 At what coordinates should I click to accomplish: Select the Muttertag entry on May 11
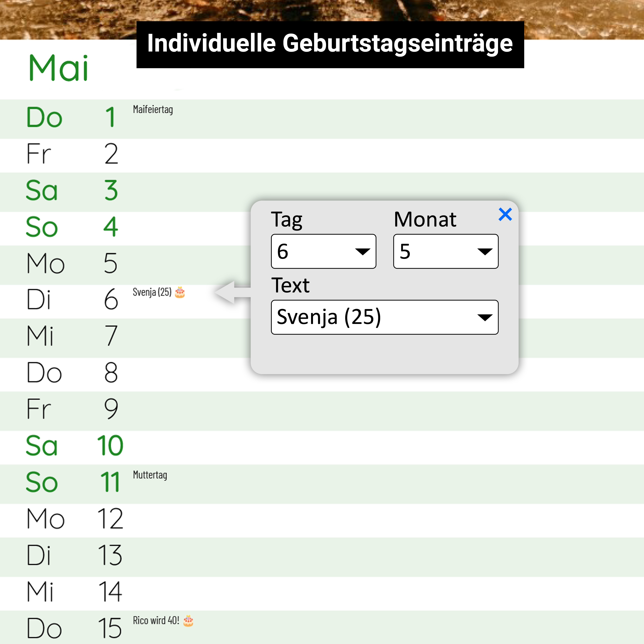click(150, 475)
